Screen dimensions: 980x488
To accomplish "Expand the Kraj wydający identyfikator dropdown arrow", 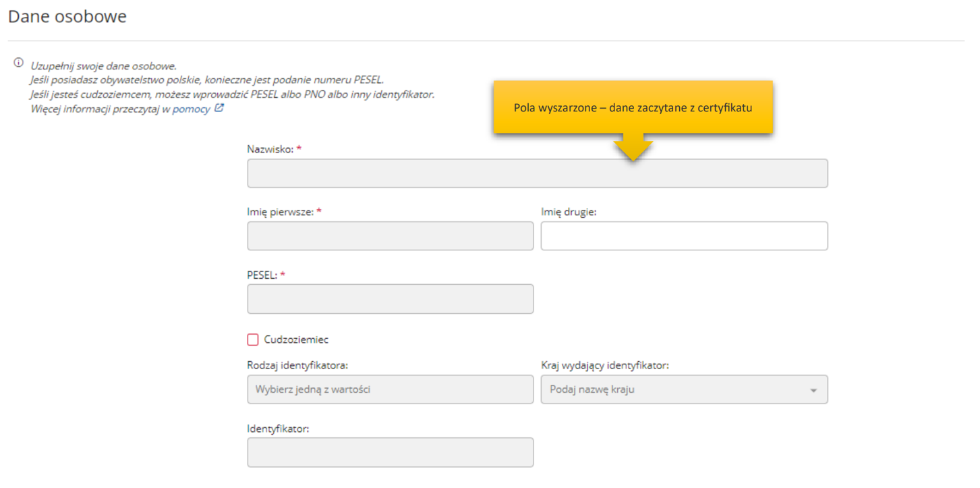I will tap(813, 390).
